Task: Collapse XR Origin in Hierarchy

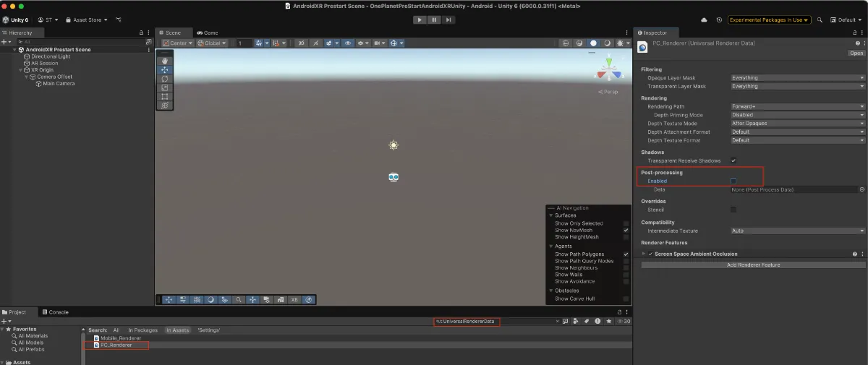Action: (20, 70)
